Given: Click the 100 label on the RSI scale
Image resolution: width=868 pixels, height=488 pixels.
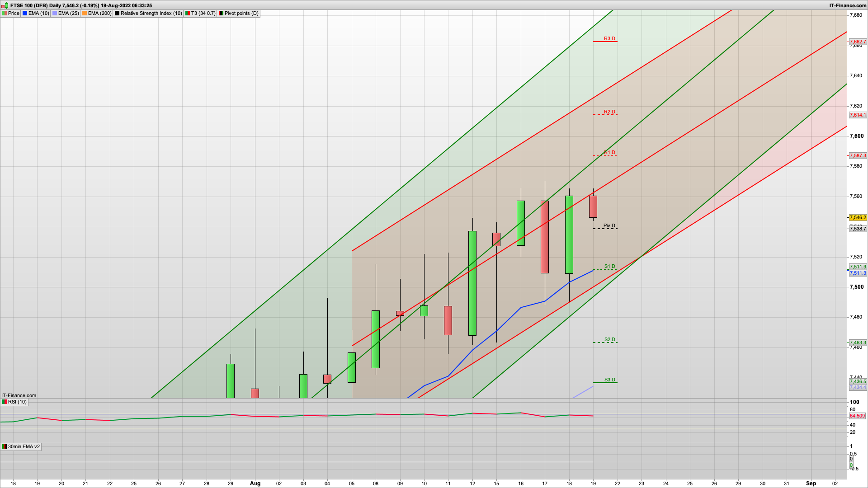Looking at the screenshot, I should click(854, 402).
